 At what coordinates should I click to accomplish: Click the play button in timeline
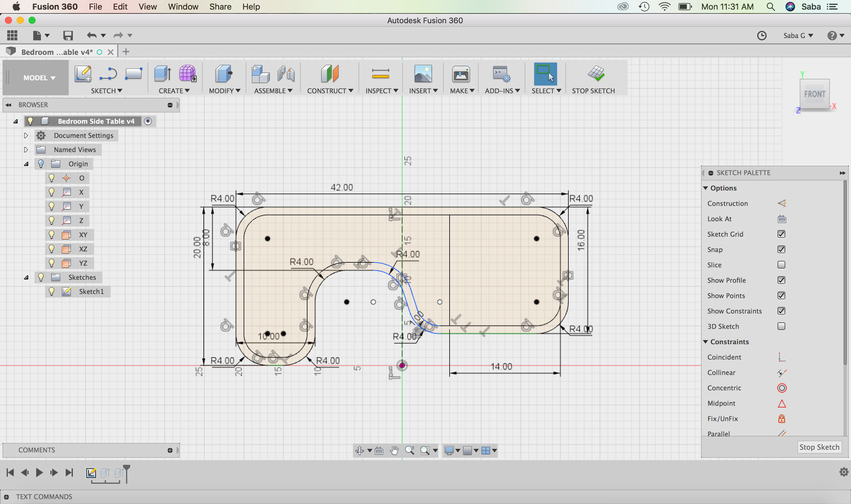[x=39, y=473]
